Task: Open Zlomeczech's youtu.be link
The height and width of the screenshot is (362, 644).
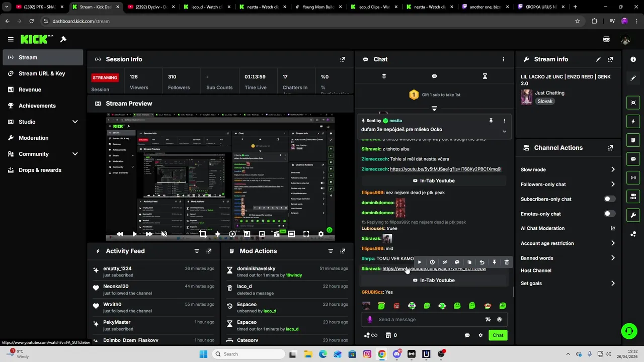Action: [445, 169]
